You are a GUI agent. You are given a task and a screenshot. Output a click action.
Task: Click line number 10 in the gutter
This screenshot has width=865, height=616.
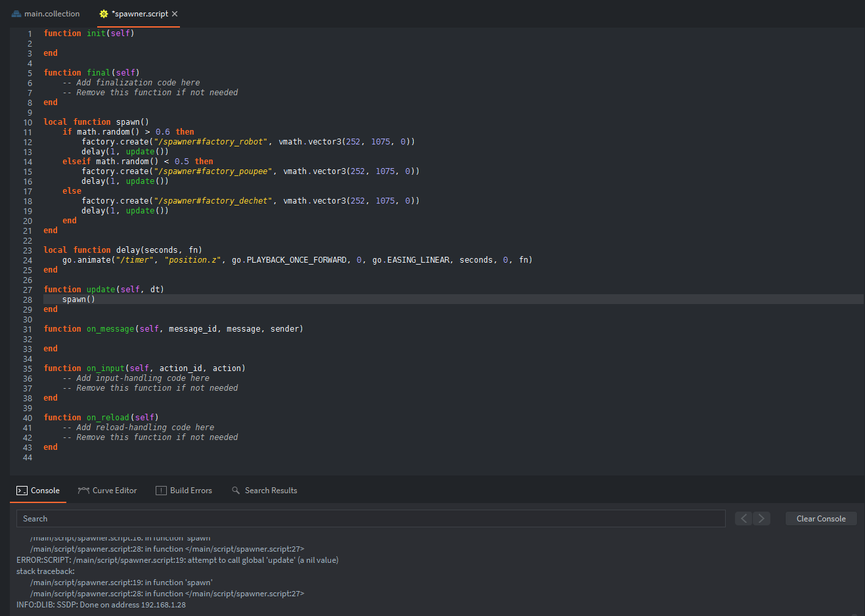[28, 122]
